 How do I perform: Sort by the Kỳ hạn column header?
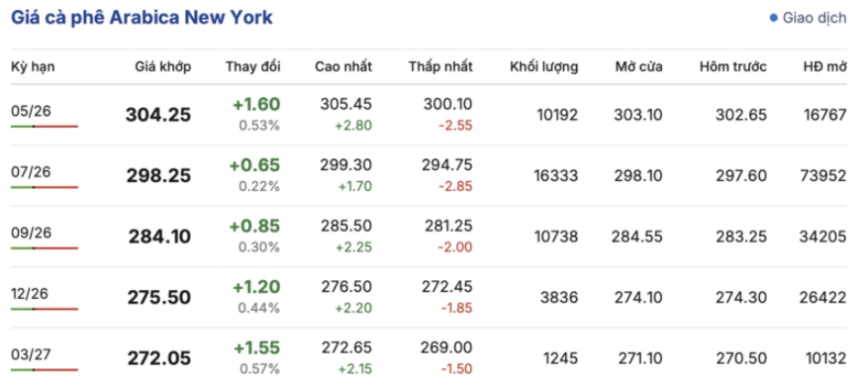click(x=33, y=67)
